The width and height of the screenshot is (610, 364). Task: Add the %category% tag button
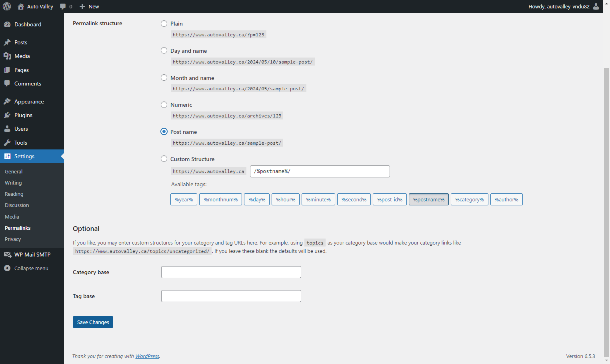pyautogui.click(x=470, y=199)
